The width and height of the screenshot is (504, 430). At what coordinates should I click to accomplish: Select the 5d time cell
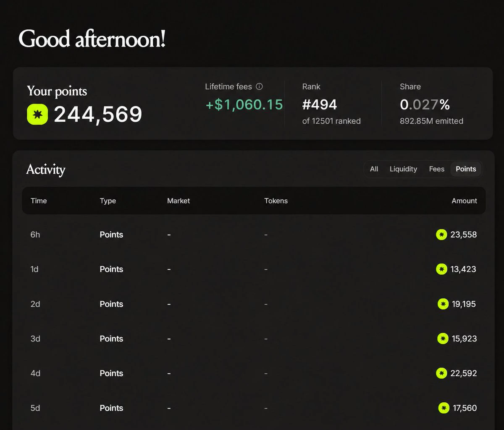click(x=35, y=408)
